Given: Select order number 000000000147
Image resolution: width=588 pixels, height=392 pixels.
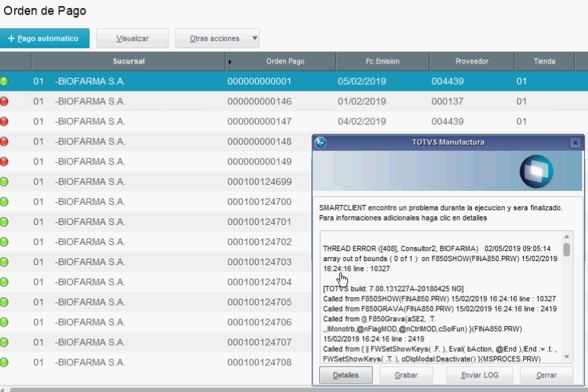Looking at the screenshot, I should click(x=259, y=122).
